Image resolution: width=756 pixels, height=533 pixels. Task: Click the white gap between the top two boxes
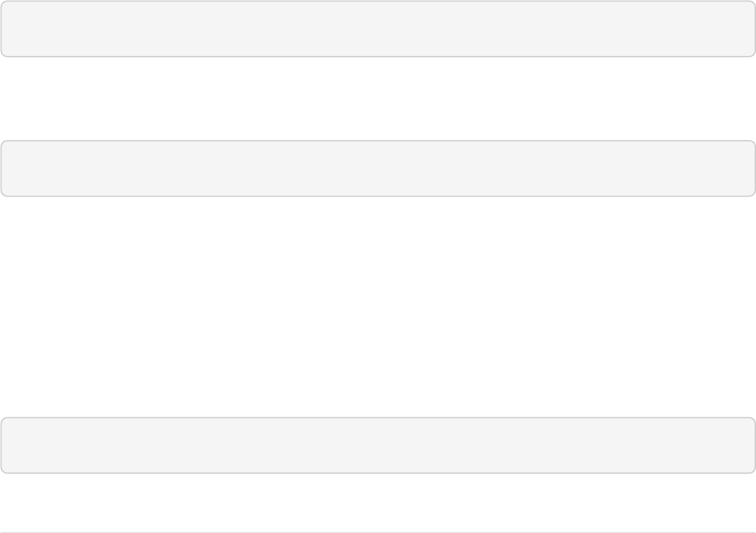pos(378,98)
